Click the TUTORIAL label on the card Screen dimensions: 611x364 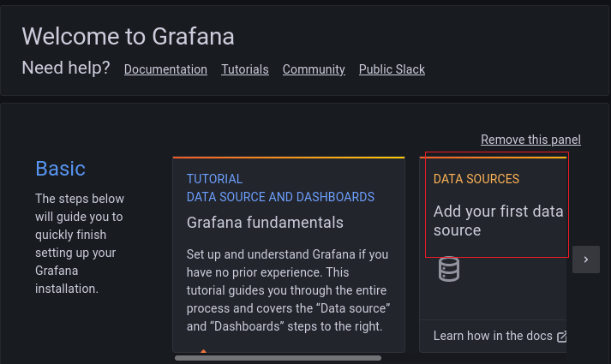click(214, 179)
